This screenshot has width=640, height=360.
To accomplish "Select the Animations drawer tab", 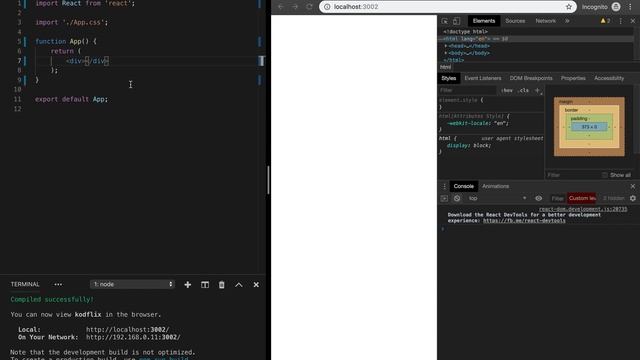I will click(495, 186).
